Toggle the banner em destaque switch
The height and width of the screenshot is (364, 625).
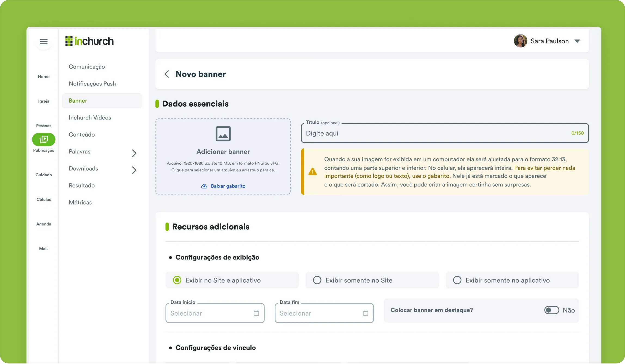(552, 310)
